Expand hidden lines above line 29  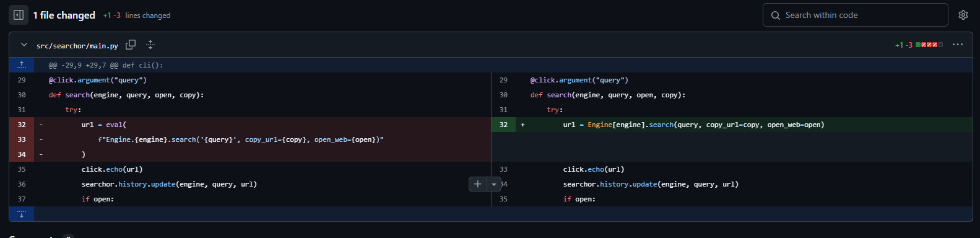tap(22, 65)
